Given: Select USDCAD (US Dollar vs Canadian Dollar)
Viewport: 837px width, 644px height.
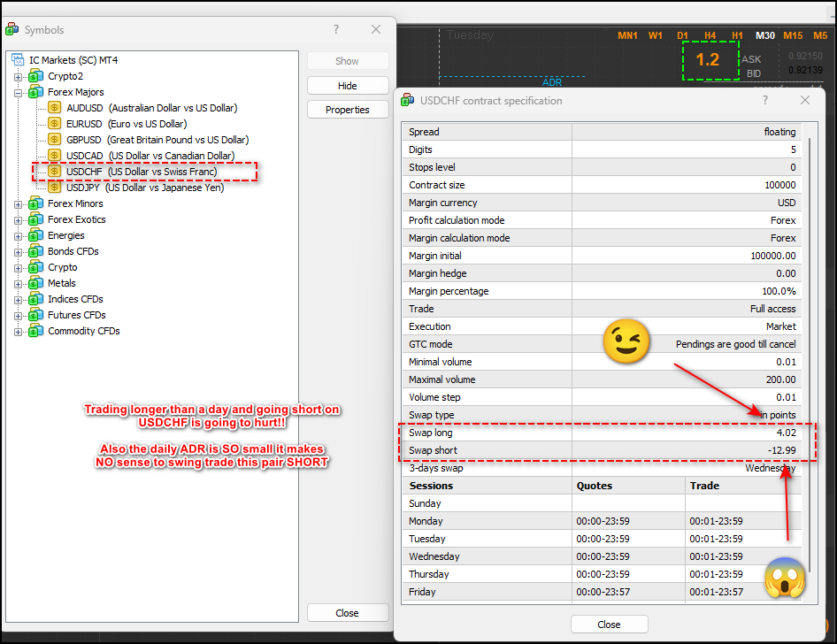Looking at the screenshot, I should tap(150, 156).
